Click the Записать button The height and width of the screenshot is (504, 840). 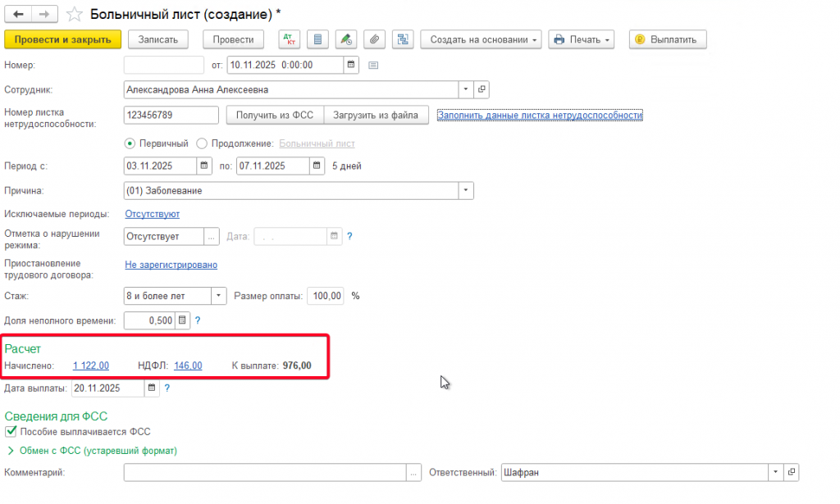[x=158, y=39]
